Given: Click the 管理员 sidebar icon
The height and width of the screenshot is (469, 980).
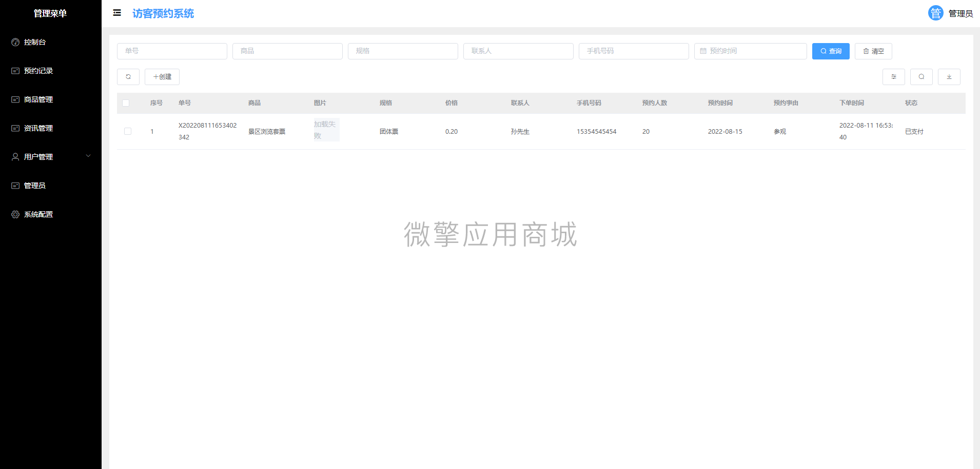Looking at the screenshot, I should [15, 186].
